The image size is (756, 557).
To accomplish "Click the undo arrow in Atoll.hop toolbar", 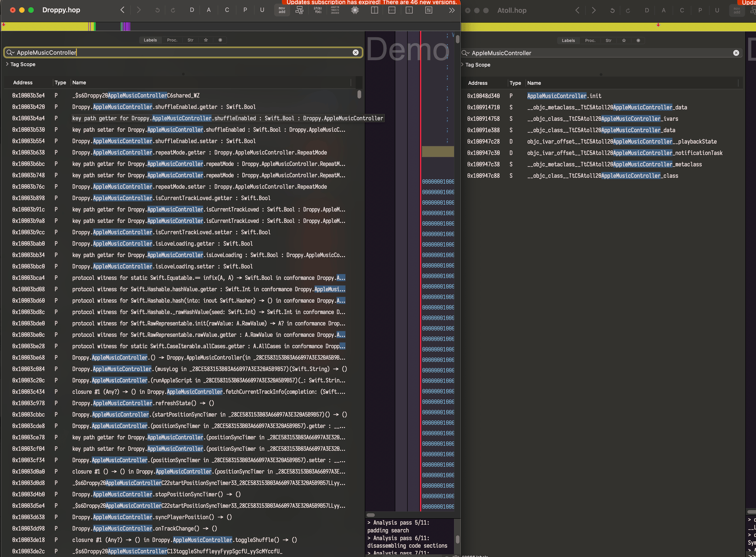I will coord(613,10).
